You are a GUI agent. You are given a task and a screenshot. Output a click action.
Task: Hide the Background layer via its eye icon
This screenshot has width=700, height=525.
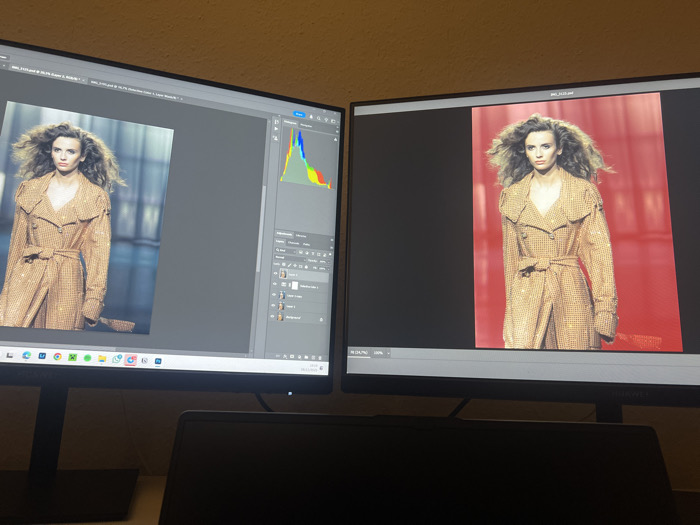pyautogui.click(x=272, y=317)
